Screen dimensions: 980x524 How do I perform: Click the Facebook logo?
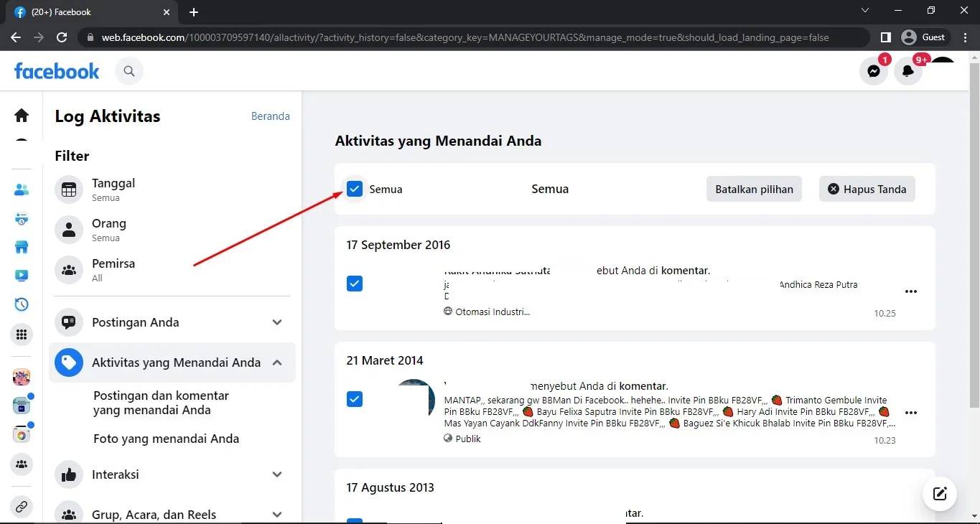[57, 71]
